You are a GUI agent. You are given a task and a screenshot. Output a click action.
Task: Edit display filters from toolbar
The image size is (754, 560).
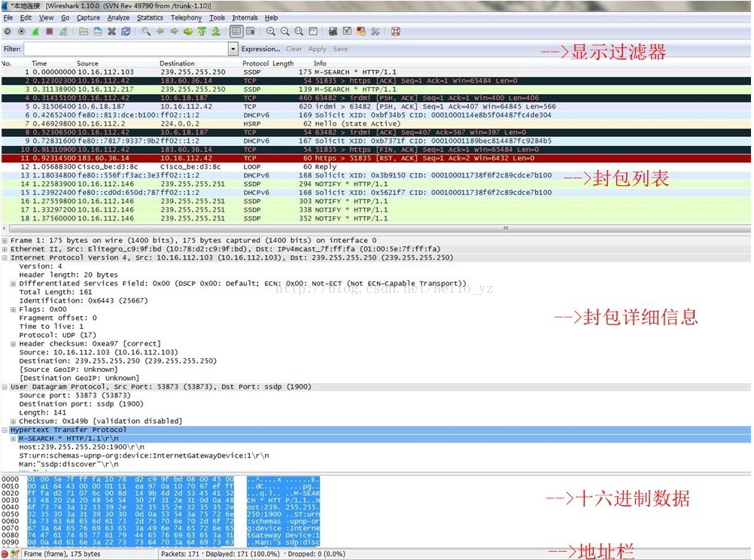click(347, 32)
